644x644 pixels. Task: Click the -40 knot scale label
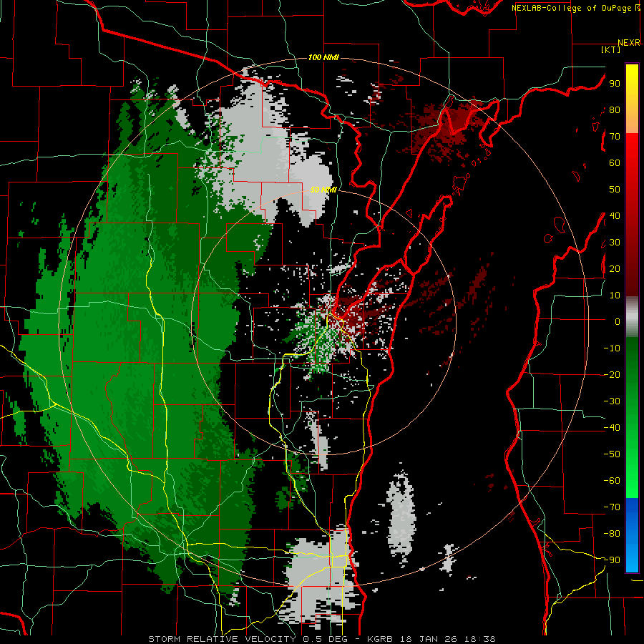coord(612,428)
